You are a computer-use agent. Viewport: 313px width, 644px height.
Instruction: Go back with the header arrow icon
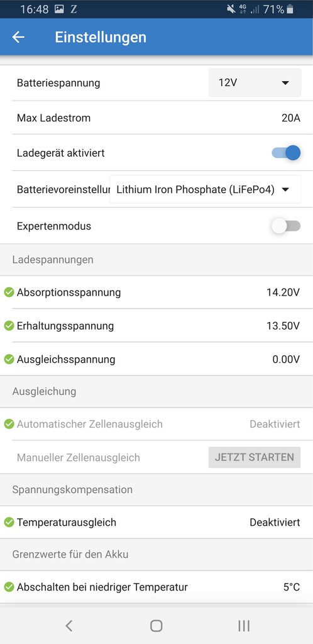(x=18, y=37)
